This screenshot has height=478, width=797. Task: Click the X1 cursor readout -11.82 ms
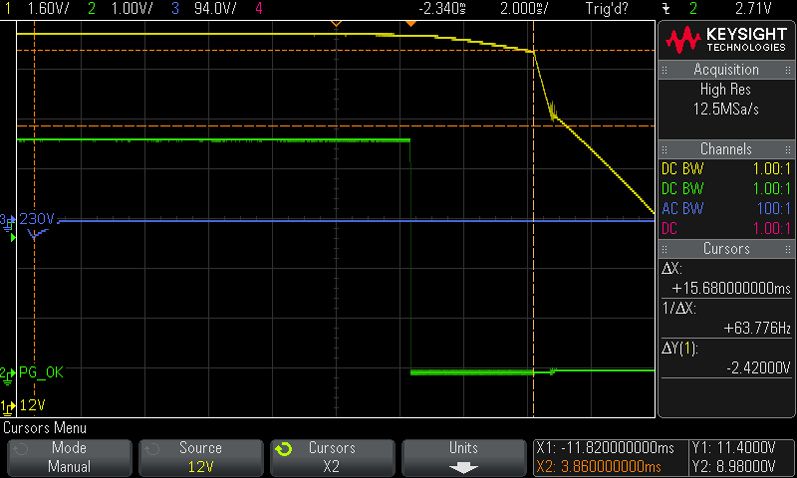(x=605, y=448)
